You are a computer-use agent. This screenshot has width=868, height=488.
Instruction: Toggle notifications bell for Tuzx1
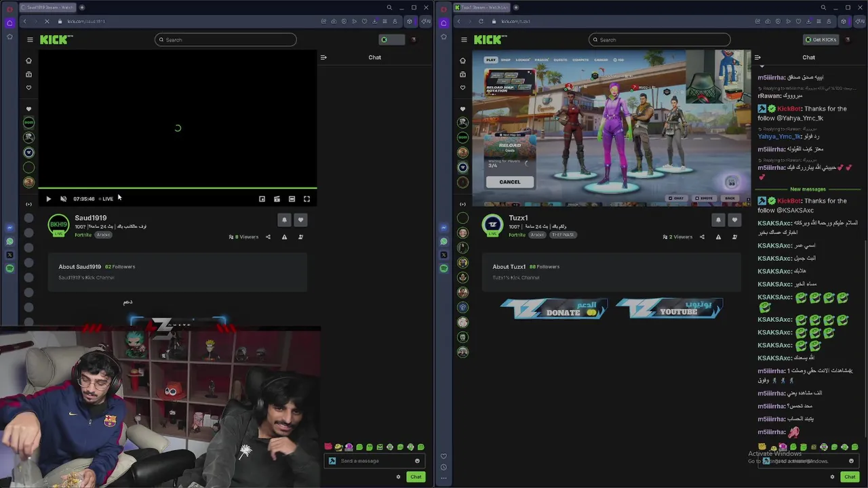click(x=718, y=220)
